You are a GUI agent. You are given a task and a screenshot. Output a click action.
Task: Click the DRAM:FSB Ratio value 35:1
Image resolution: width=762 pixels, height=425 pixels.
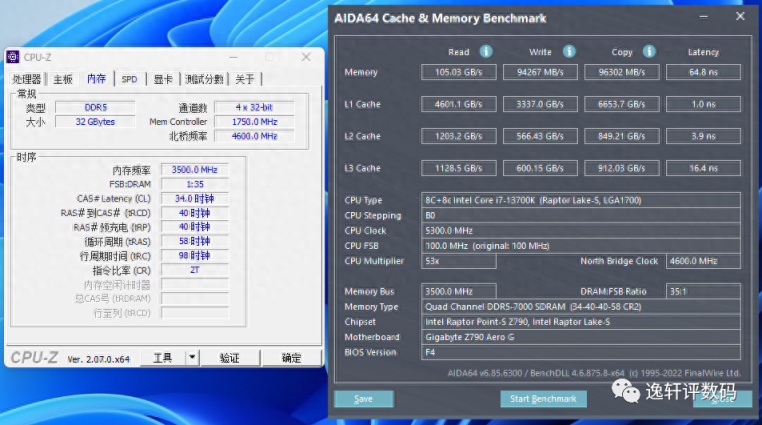tap(703, 291)
